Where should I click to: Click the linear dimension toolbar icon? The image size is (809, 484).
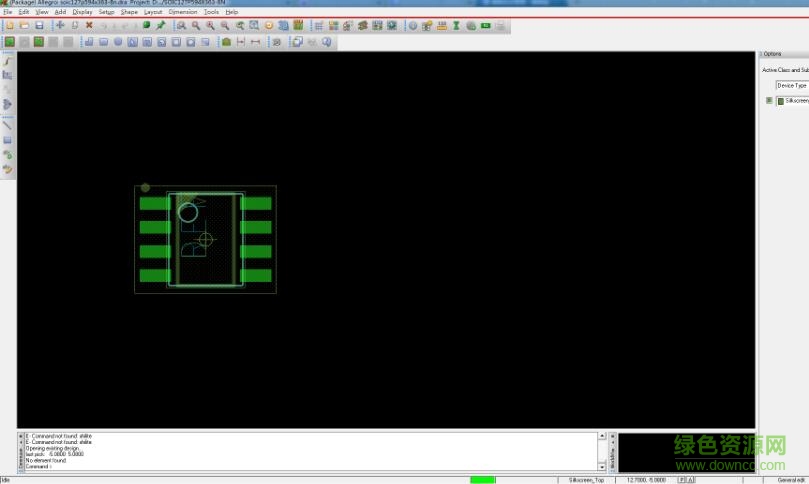point(241,42)
